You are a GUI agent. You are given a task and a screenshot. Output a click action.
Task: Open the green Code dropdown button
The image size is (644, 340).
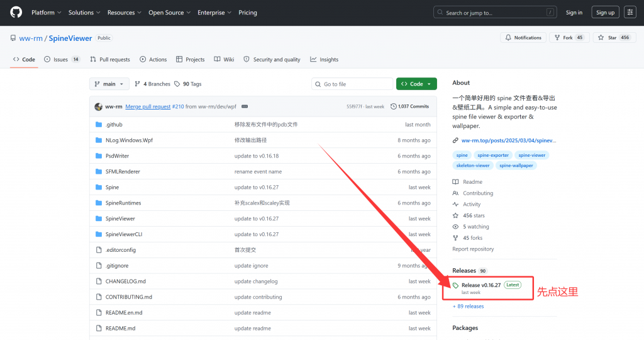click(x=416, y=84)
